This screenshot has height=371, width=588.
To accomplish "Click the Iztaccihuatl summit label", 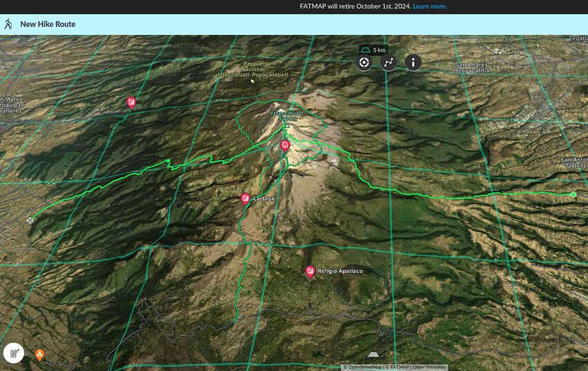I will click(286, 116).
